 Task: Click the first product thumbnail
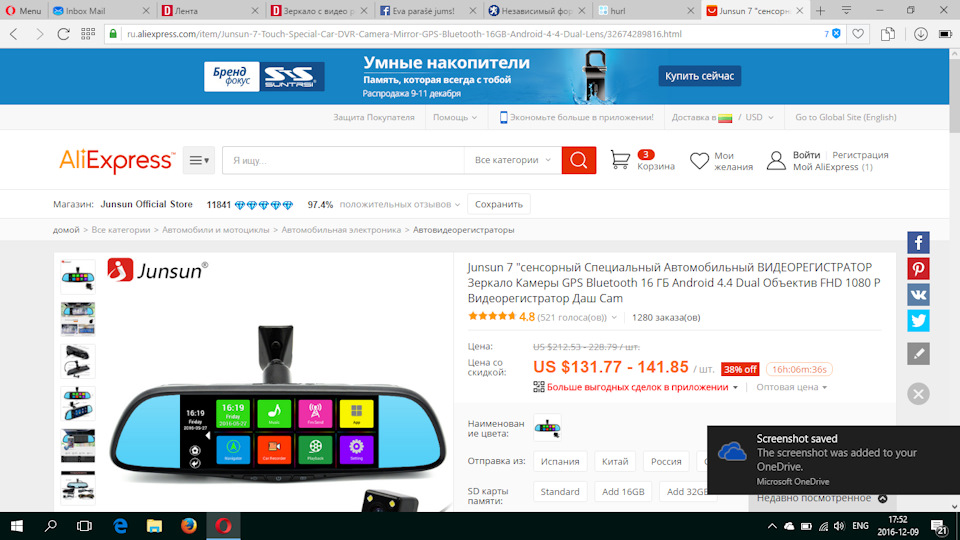pos(78,277)
